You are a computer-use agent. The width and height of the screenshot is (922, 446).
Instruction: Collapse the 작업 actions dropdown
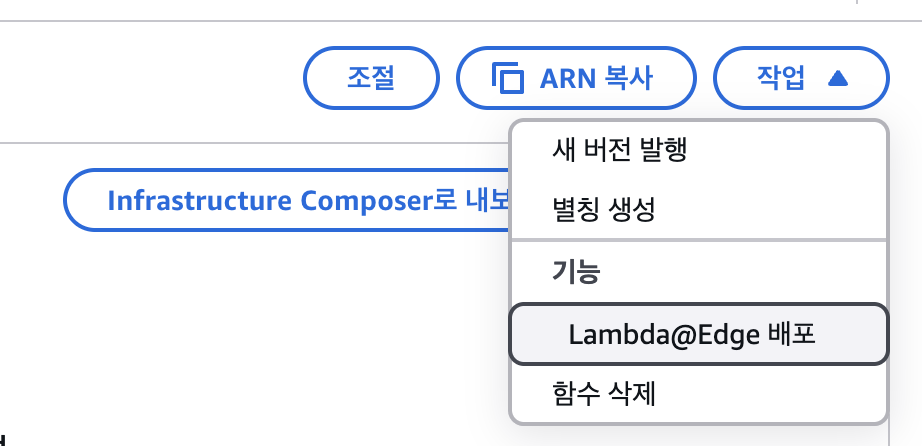pyautogui.click(x=801, y=78)
